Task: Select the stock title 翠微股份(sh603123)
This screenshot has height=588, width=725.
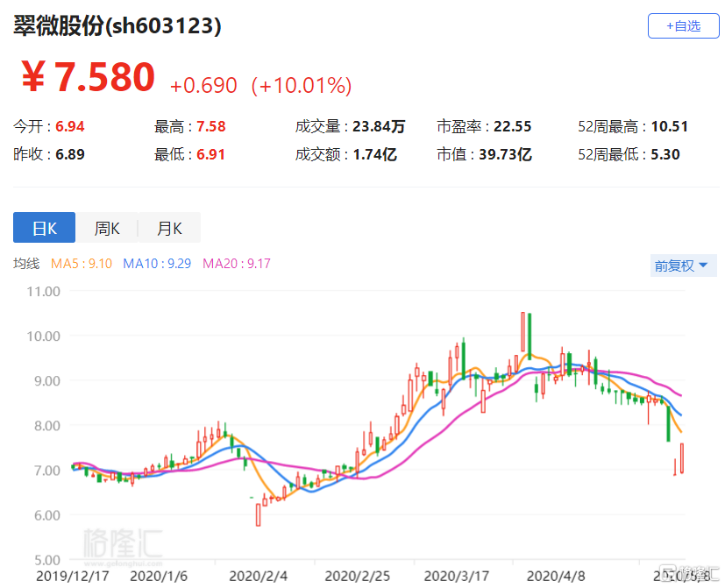Action: click(117, 26)
